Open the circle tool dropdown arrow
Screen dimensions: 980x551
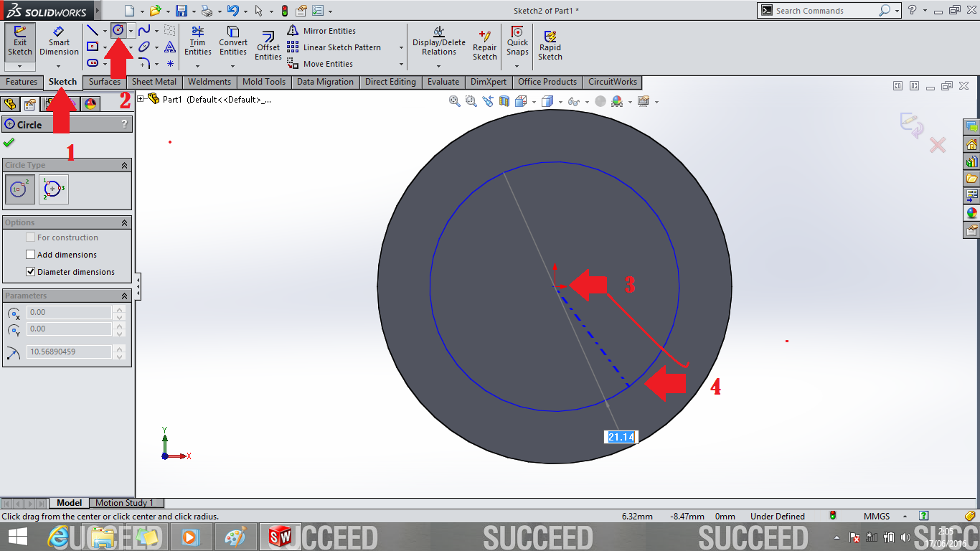point(131,30)
